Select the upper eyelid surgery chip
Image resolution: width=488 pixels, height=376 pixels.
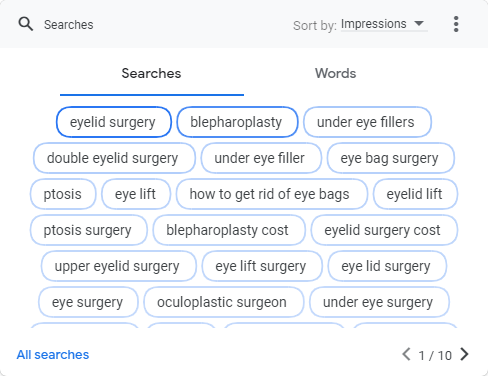coord(118,266)
